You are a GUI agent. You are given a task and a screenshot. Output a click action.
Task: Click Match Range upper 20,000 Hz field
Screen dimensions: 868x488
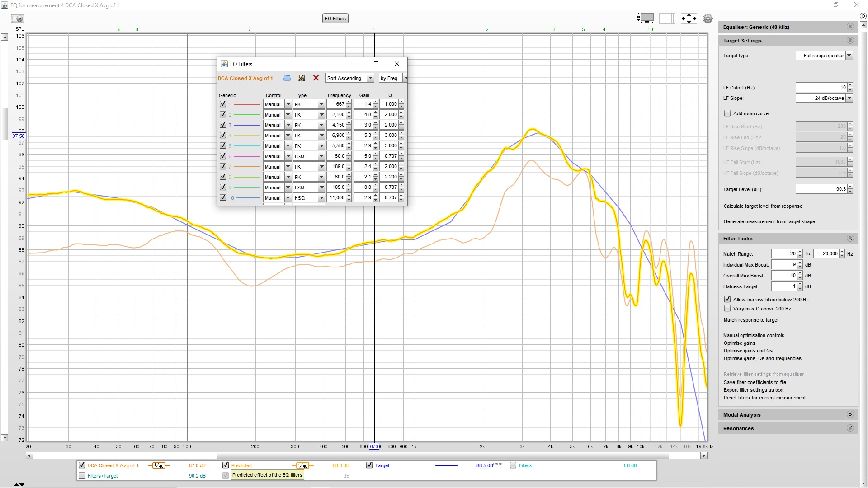(826, 253)
